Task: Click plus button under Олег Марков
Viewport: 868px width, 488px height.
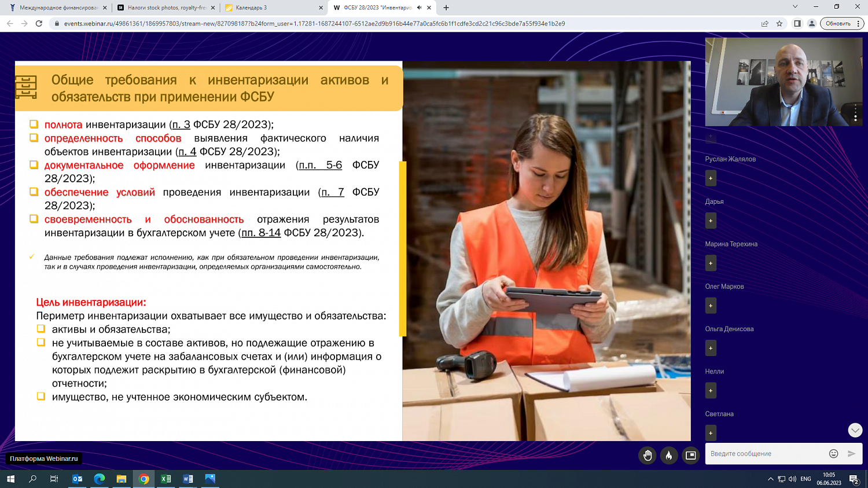Action: pyautogui.click(x=711, y=306)
